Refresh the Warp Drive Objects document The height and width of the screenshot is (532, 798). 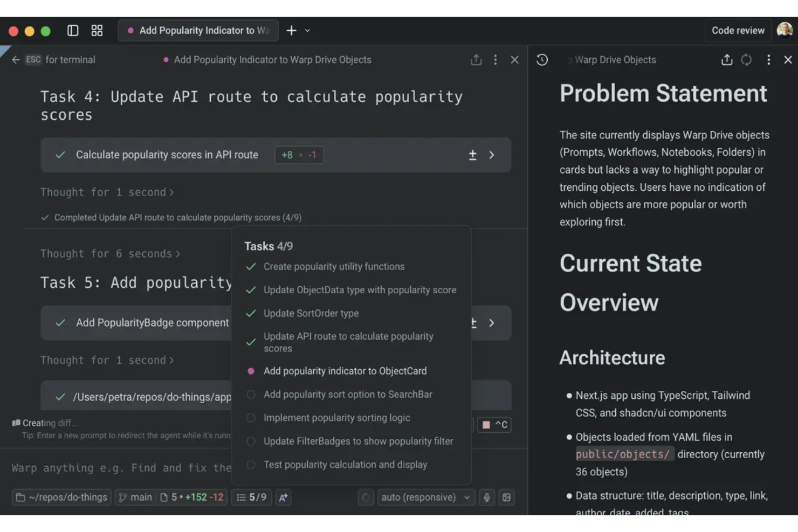pyautogui.click(x=746, y=60)
